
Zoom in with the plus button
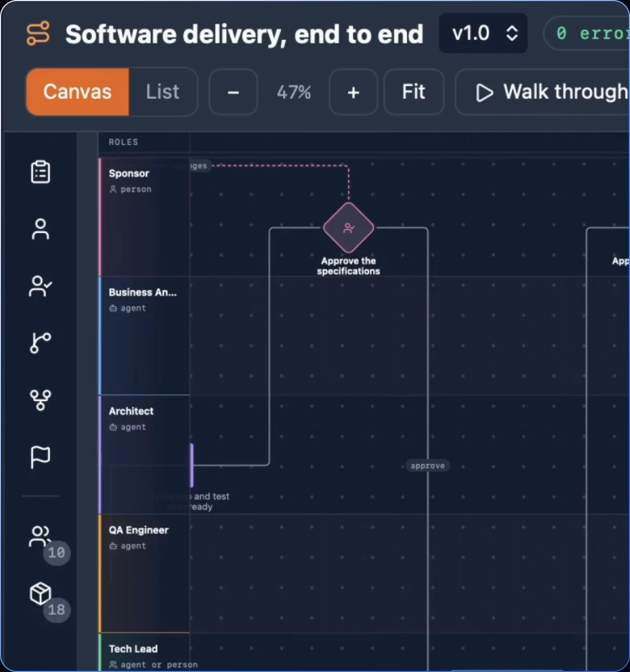353,92
